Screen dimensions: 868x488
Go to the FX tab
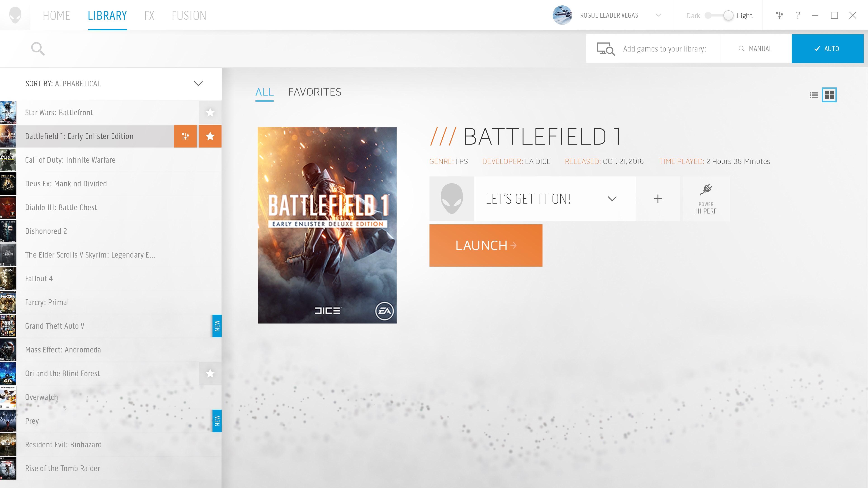(149, 16)
